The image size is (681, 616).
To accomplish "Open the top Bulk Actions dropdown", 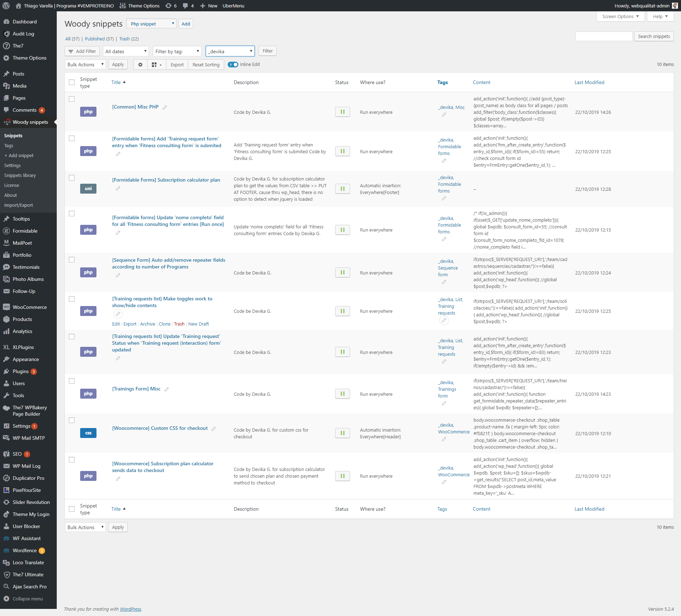I will (x=85, y=65).
